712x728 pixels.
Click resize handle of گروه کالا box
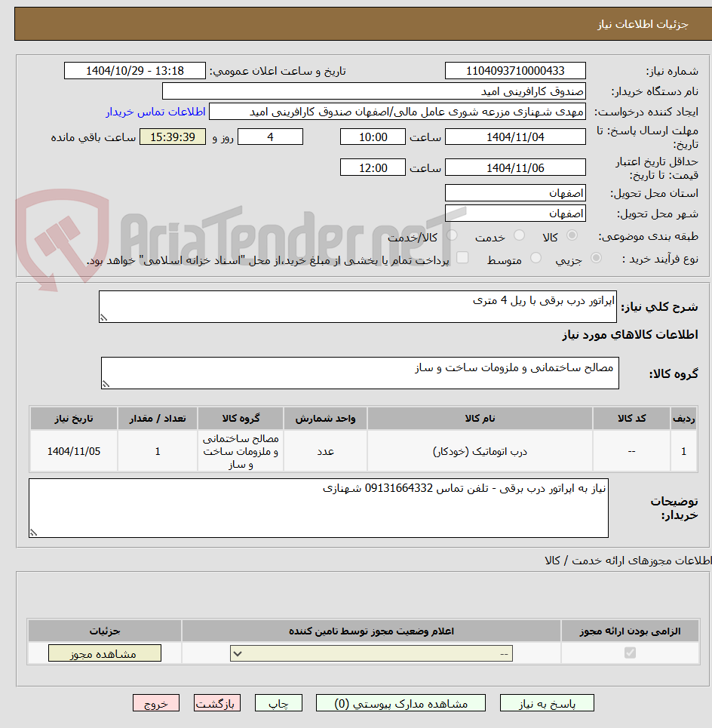106,385
